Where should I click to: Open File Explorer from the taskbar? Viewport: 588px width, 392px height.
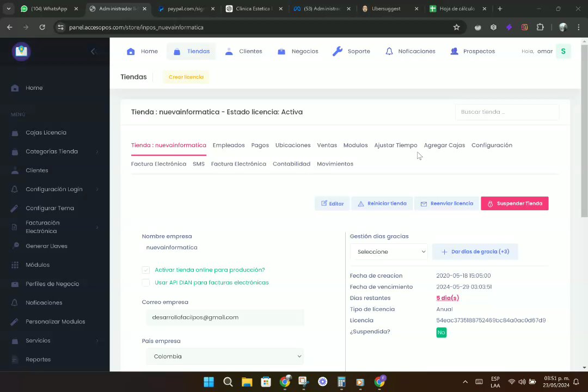coord(247,382)
